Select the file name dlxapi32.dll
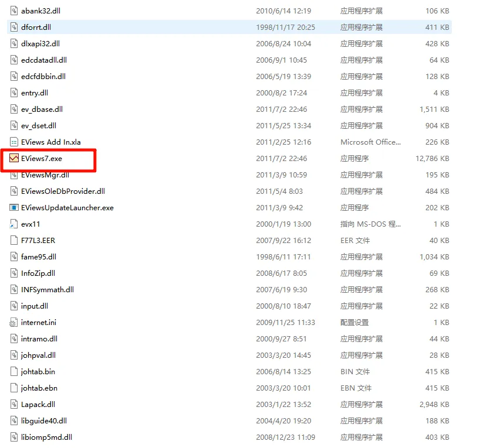This screenshot has height=448, width=477. (x=40, y=44)
